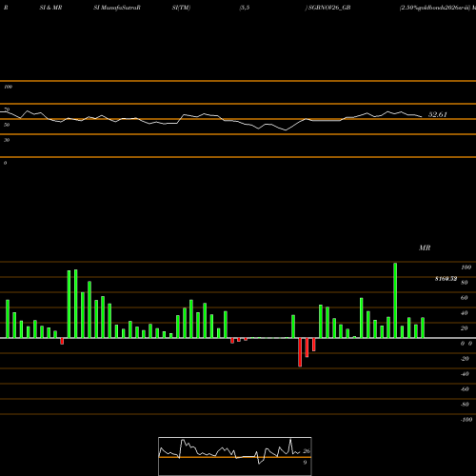Viewport: 476px width, 476px height.
Task: Click the 'SI & MR' header label
Action: click(x=50, y=8)
